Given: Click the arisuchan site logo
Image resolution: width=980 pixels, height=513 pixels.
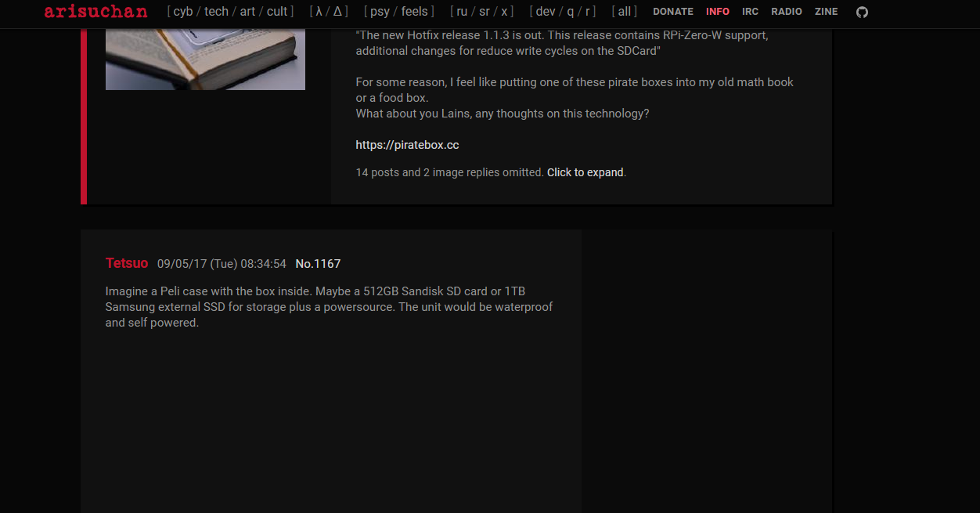Looking at the screenshot, I should coord(95,11).
